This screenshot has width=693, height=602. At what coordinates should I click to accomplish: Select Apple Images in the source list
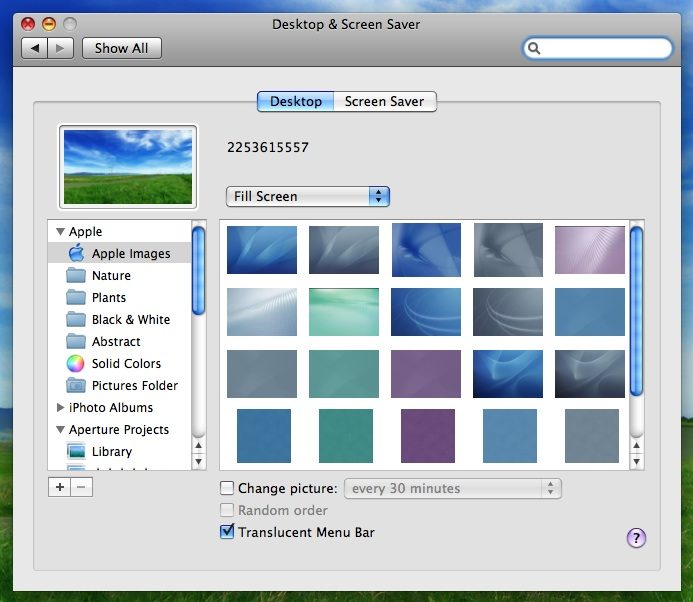click(119, 253)
